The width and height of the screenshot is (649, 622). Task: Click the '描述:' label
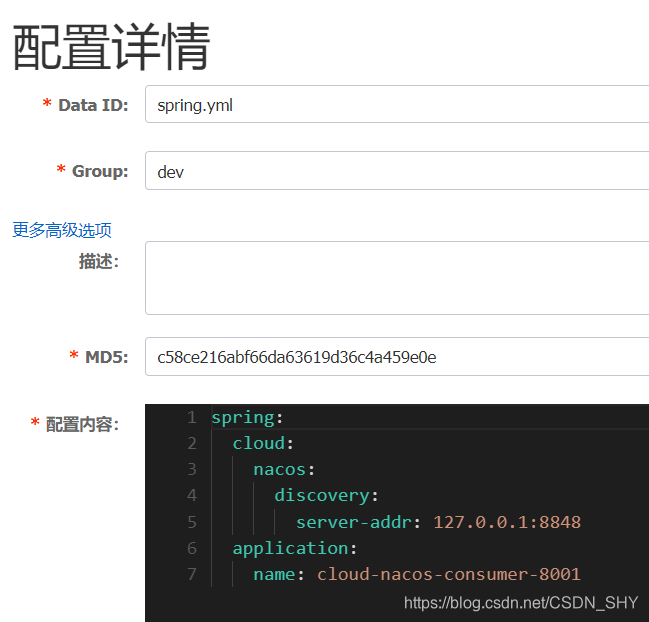[x=99, y=261]
